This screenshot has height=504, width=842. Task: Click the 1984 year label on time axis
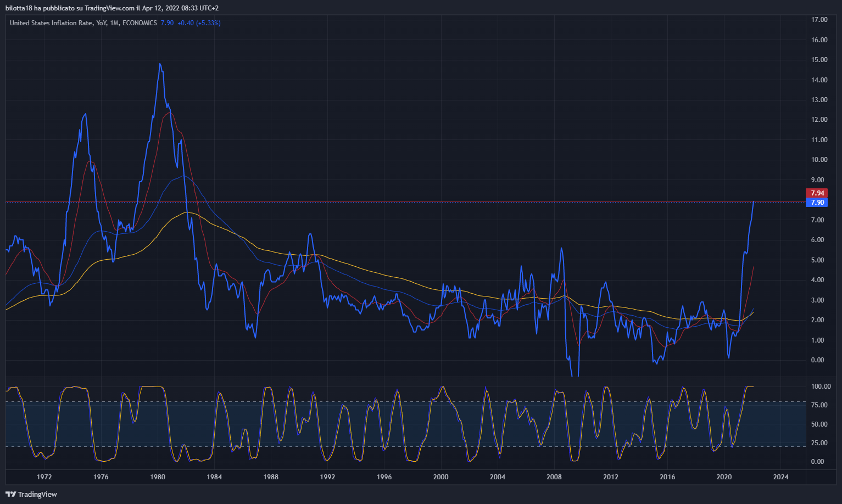click(x=214, y=477)
